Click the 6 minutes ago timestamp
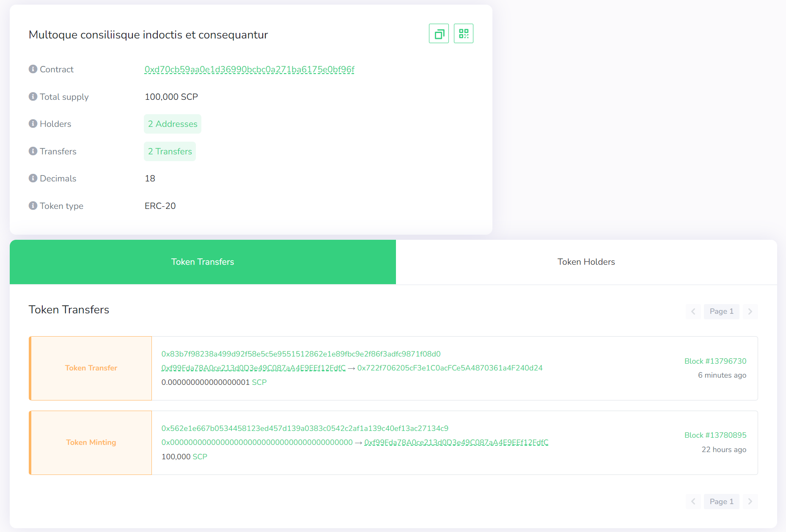 [x=722, y=375]
